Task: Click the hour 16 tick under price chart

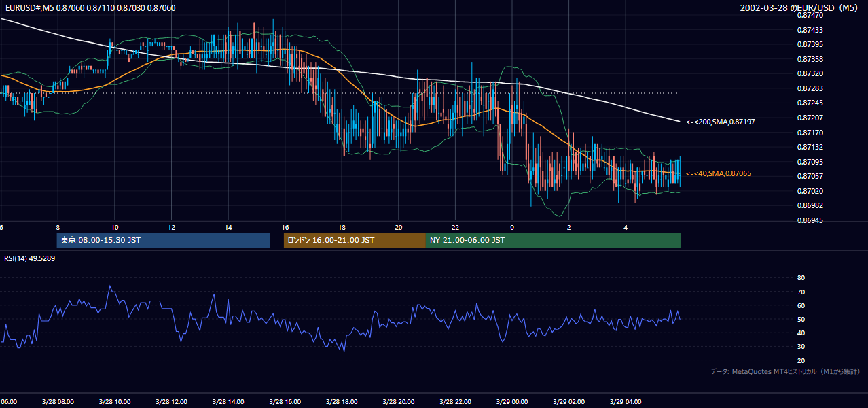Action: pyautogui.click(x=285, y=227)
